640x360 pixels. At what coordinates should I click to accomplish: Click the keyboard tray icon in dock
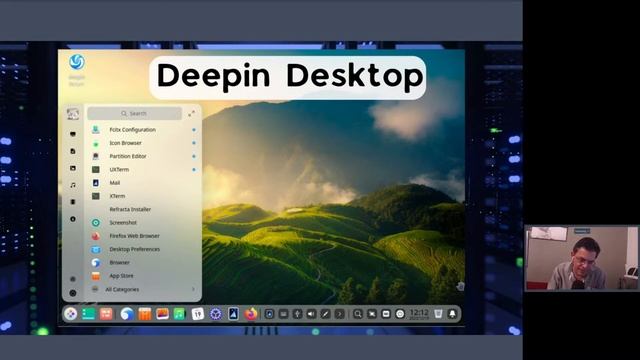click(283, 314)
